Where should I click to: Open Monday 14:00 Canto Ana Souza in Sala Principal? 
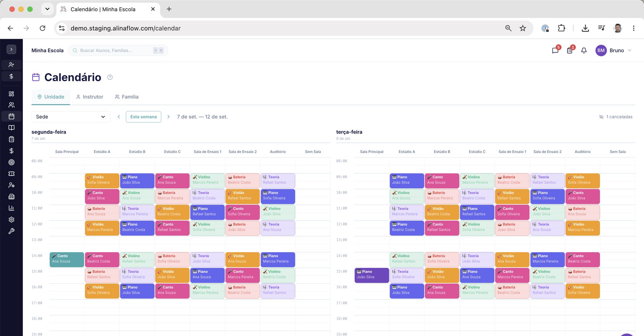tap(67, 260)
